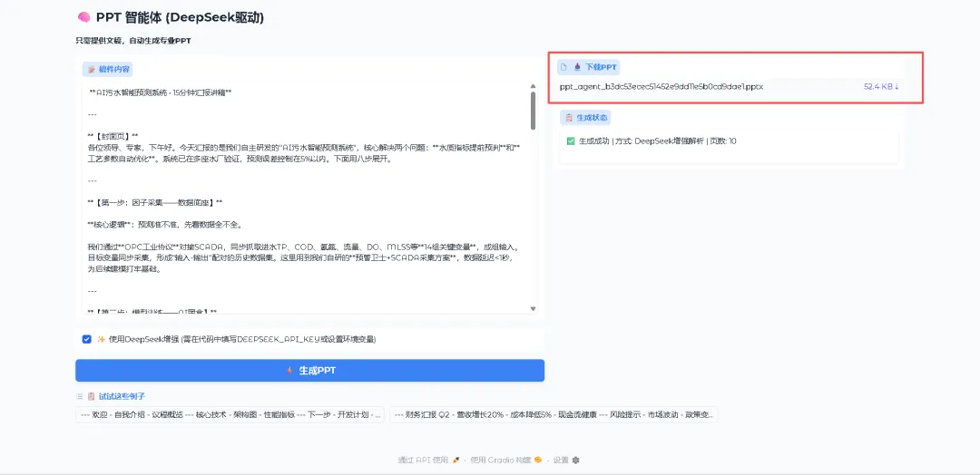The width and height of the screenshot is (980, 475).
Task: Click the flame icon on 生成PPT button
Action: pos(289,370)
